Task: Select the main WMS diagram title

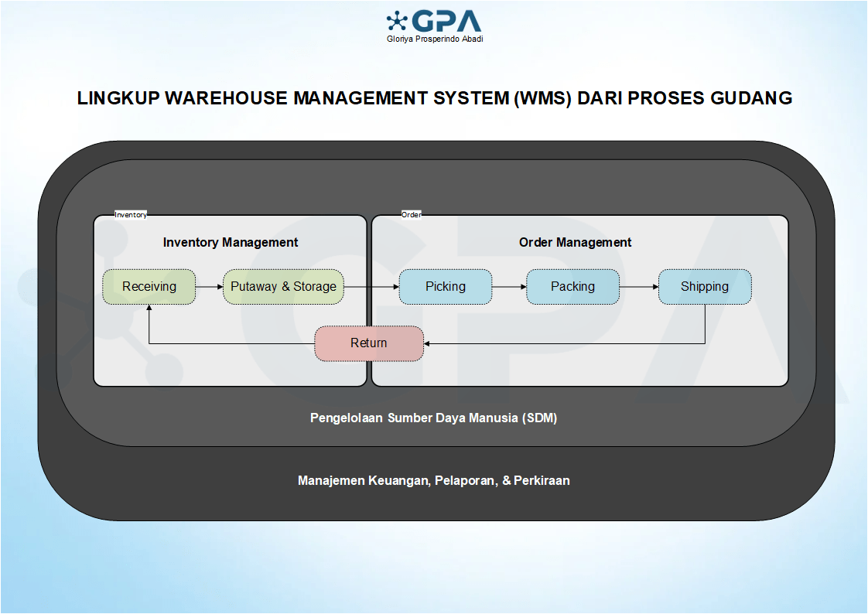Action: (434, 98)
